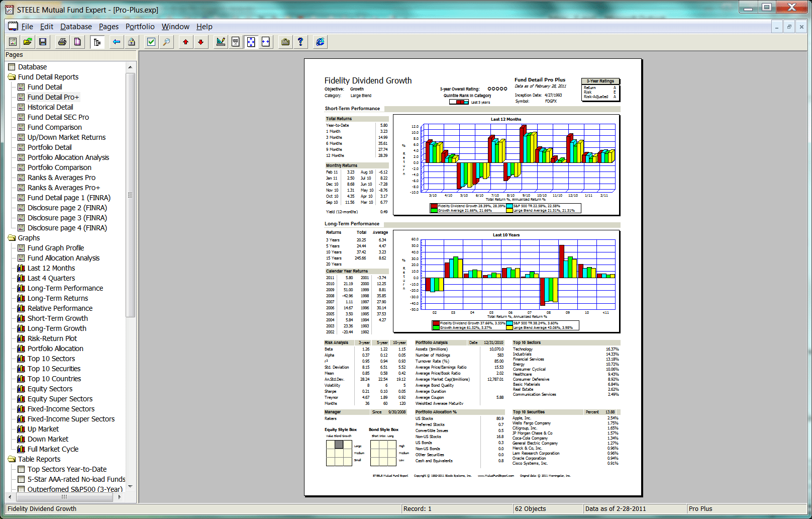Open the File menu

pyautogui.click(x=27, y=27)
